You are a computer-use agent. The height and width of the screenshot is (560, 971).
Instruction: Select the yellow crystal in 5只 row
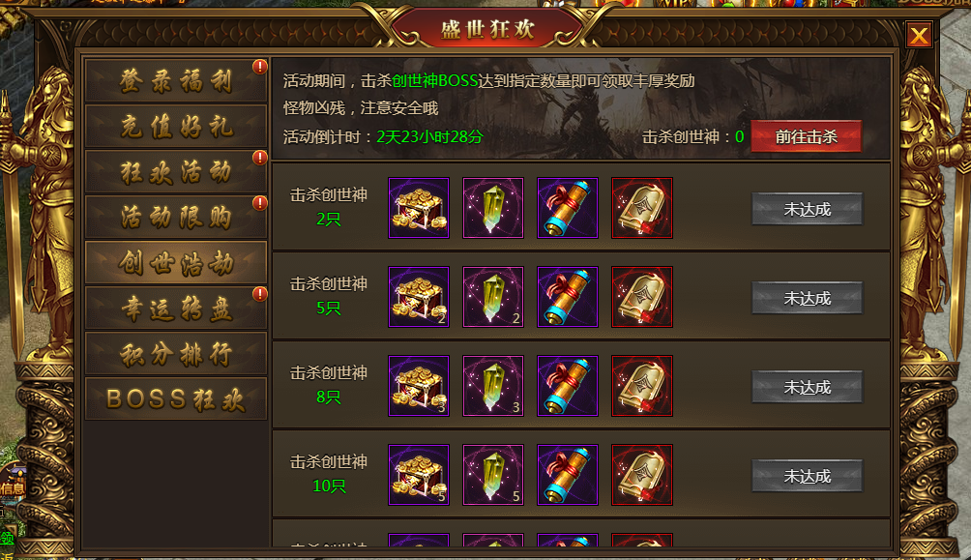493,297
